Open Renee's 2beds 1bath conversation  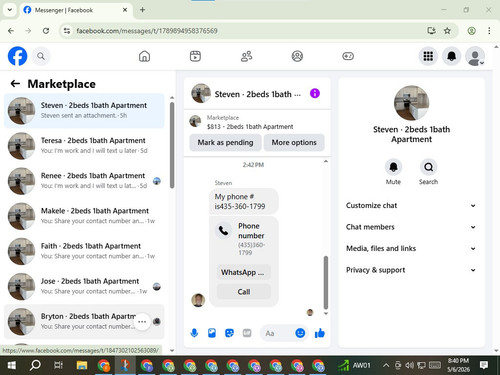[84, 181]
